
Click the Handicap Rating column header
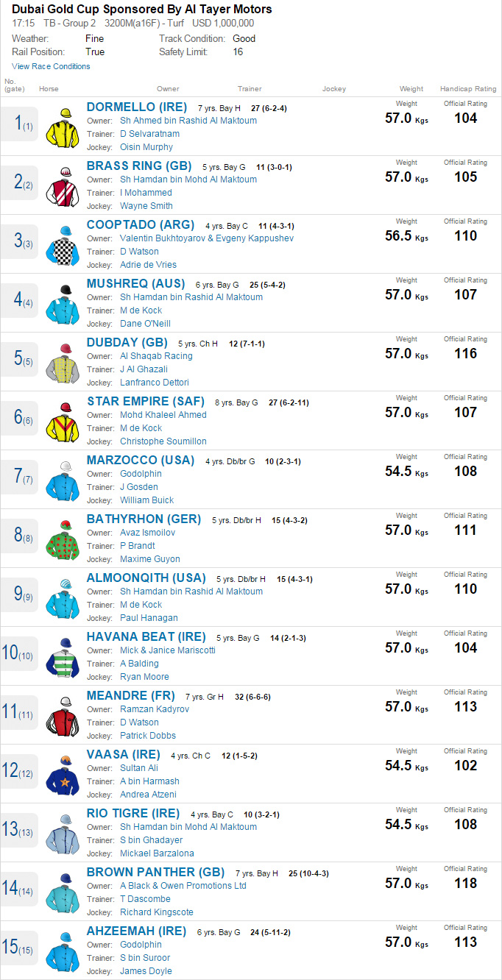point(468,89)
